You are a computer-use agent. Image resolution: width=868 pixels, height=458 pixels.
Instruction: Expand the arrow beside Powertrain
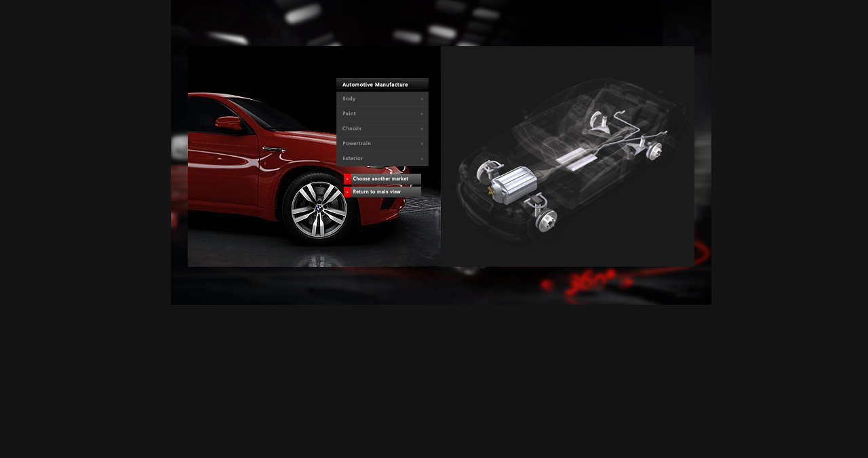[422, 144]
